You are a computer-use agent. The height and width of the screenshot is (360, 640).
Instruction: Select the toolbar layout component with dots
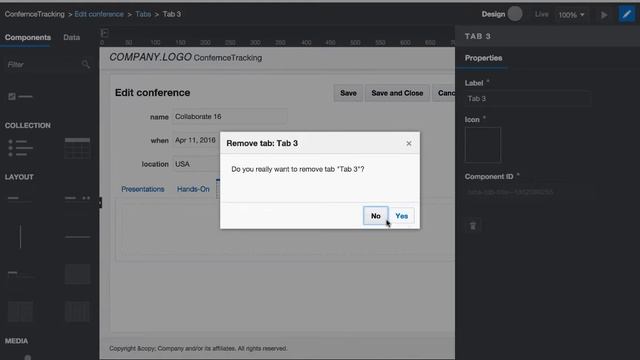[78, 198]
